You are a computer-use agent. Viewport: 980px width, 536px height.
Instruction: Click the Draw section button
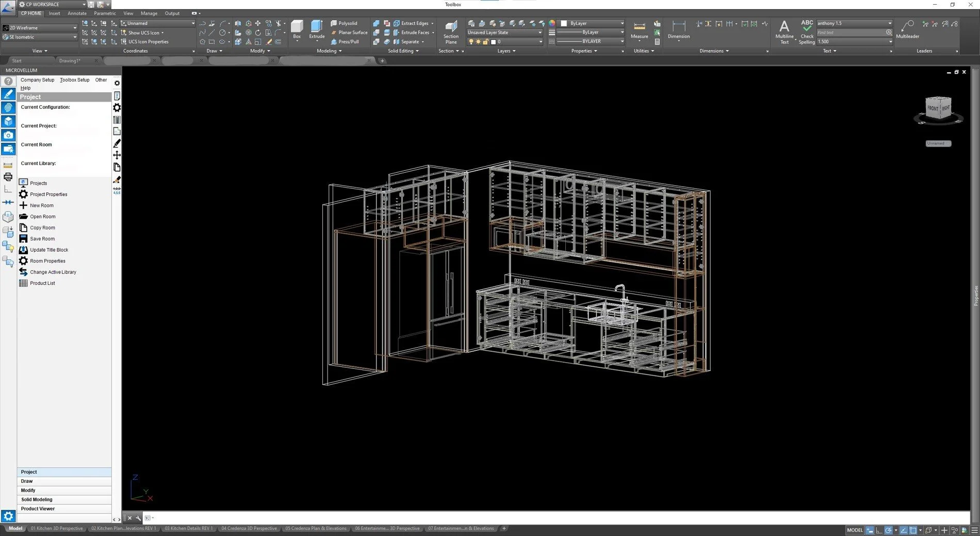tap(64, 481)
